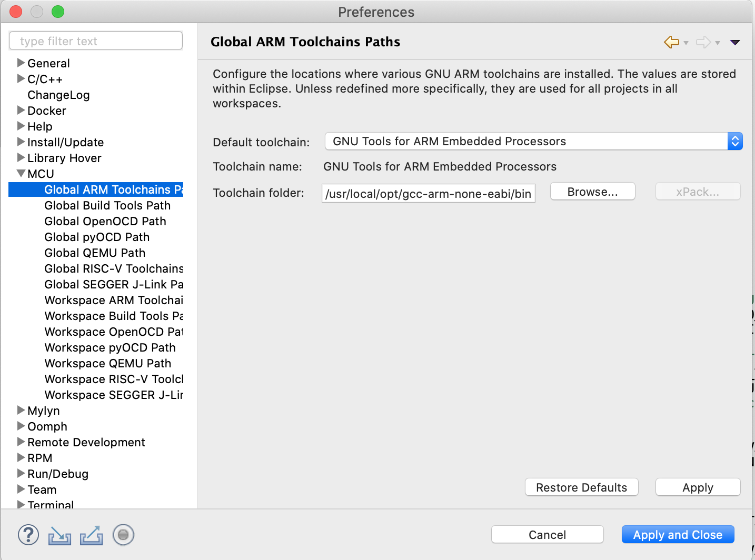Click the Toolchain name value text
This screenshot has width=755, height=560.
click(440, 166)
